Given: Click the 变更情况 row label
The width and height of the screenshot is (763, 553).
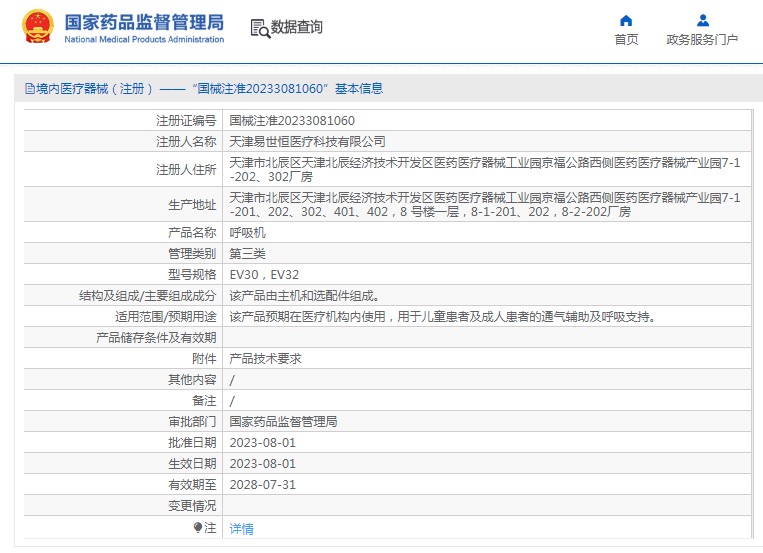Looking at the screenshot, I should tap(191, 505).
